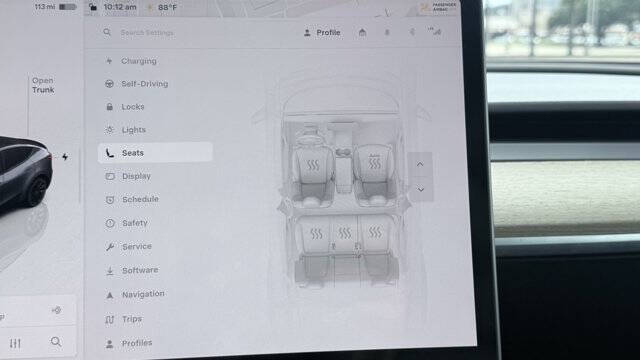Tap the lock icon in status bar
The height and width of the screenshot is (360, 640).
(93, 7)
